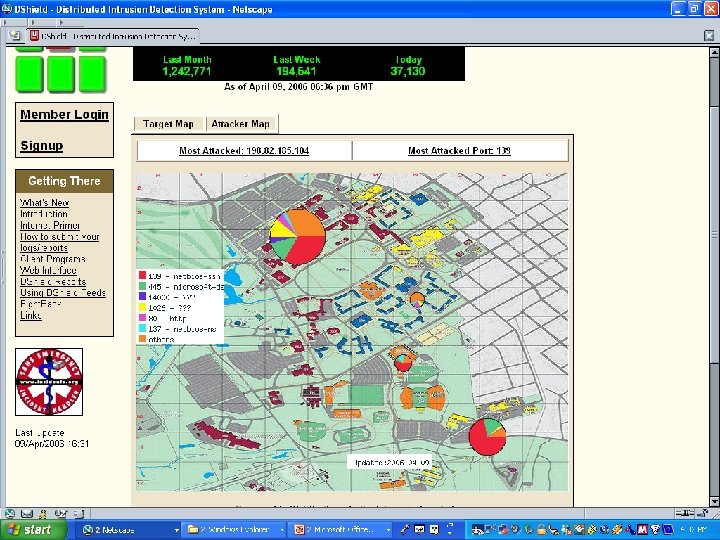Click the Last Month 1,242,771 counter

(x=187, y=66)
